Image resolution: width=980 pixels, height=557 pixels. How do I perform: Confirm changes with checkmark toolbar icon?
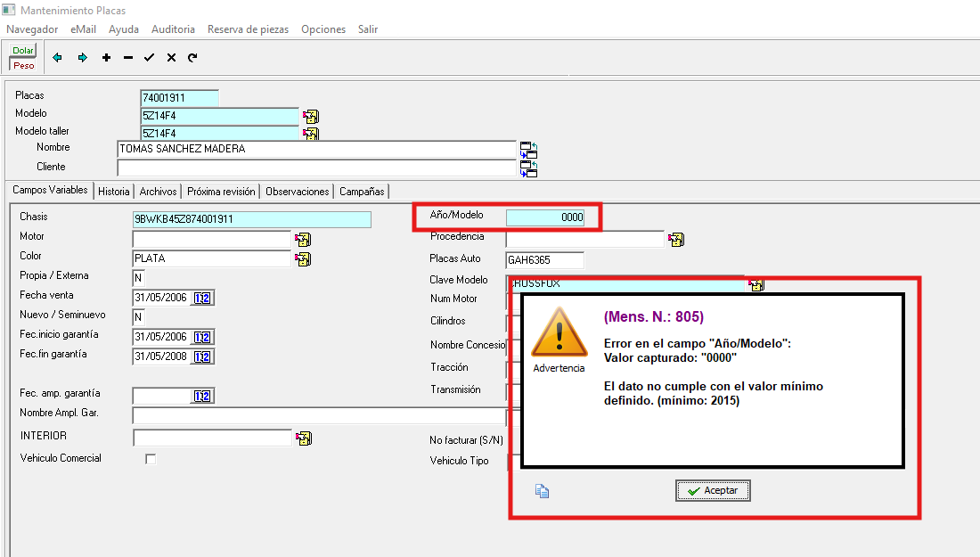pyautogui.click(x=149, y=58)
